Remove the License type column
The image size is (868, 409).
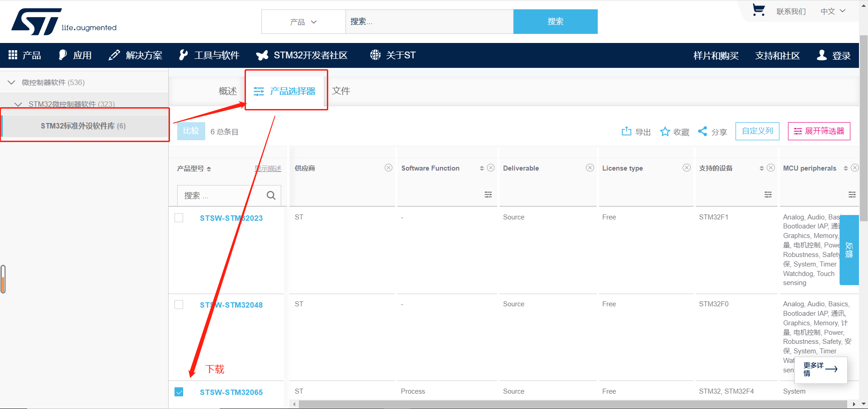[x=687, y=168]
